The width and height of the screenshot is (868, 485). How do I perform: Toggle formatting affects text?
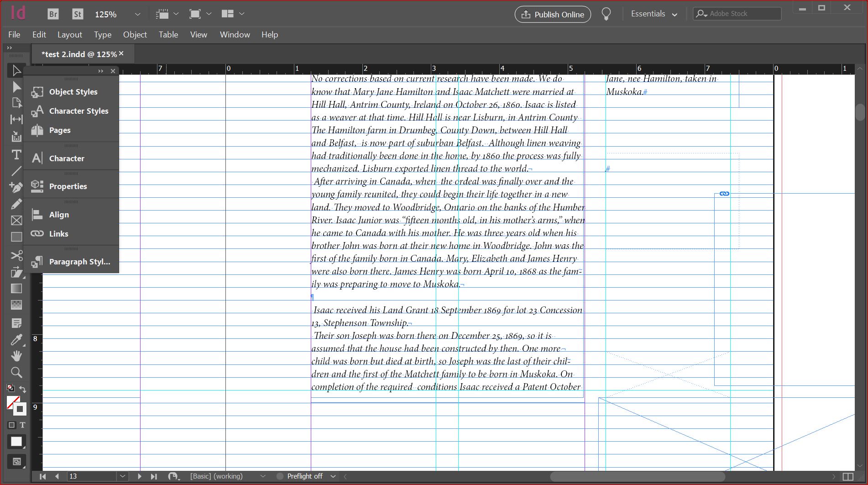point(22,425)
